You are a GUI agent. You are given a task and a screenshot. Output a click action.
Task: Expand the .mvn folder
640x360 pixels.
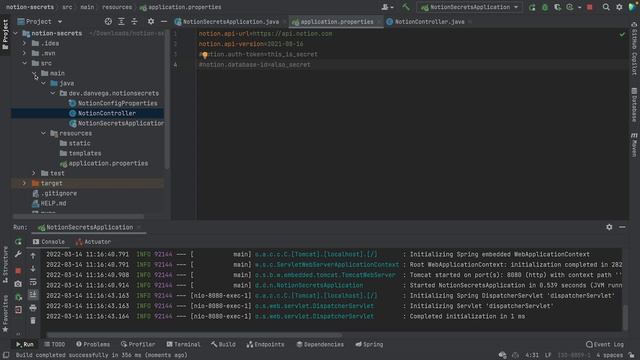click(x=24, y=53)
